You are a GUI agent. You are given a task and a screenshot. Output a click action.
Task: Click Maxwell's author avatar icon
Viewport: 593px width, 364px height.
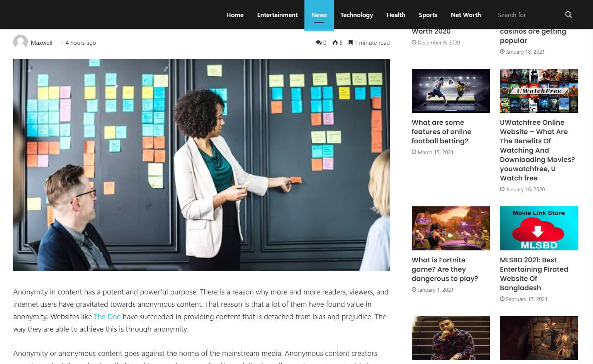20,43
